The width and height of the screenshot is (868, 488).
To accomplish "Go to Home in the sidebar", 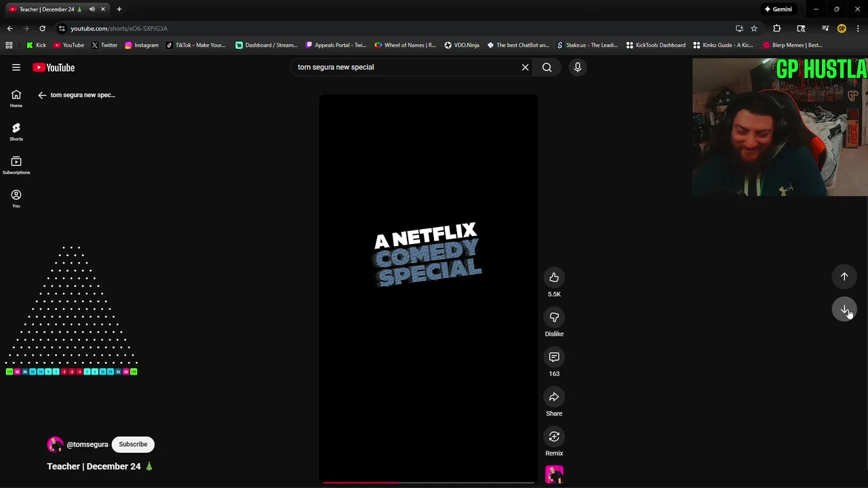I will [16, 98].
